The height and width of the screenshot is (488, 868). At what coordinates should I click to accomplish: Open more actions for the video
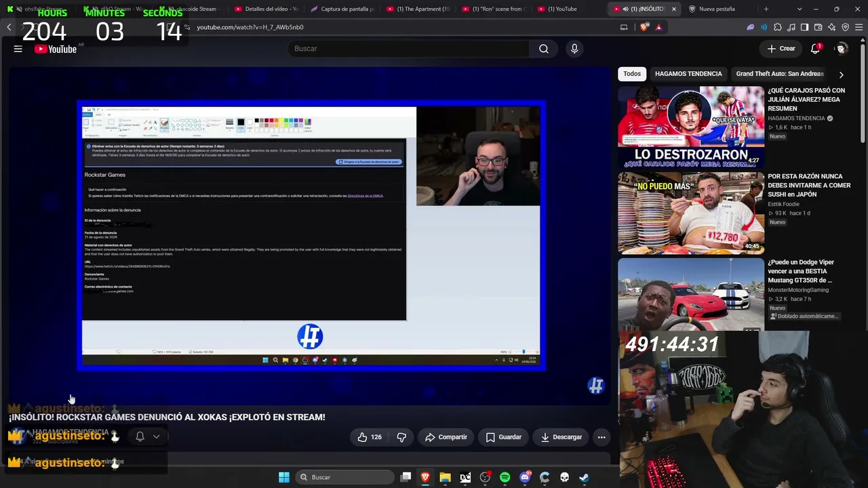[601, 437]
